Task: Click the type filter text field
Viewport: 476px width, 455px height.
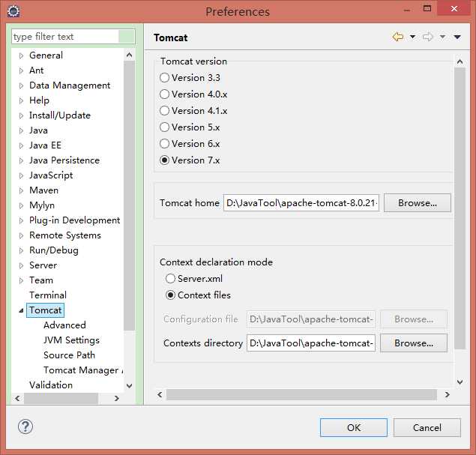Action: tap(73, 37)
